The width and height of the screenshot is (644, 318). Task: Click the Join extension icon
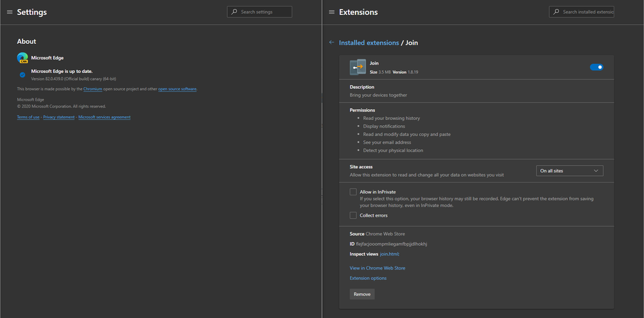click(357, 67)
